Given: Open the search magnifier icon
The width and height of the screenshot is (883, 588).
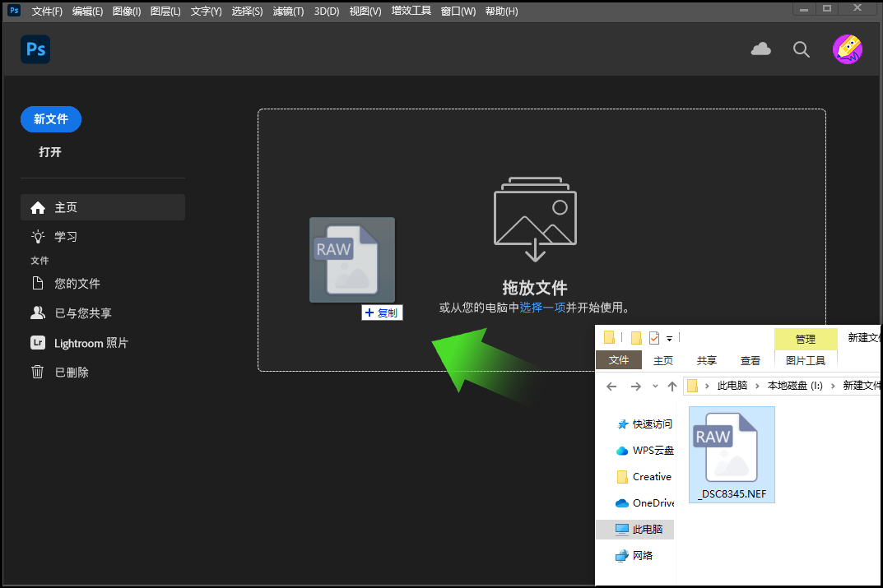Looking at the screenshot, I should click(802, 49).
